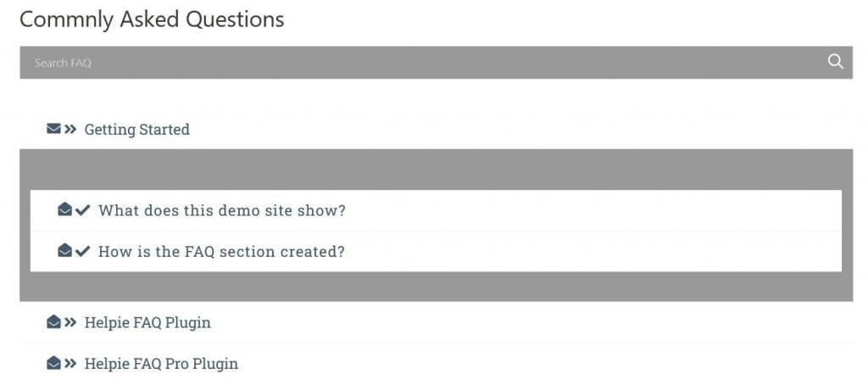Click open-envelope icon for demo site question

(x=64, y=210)
